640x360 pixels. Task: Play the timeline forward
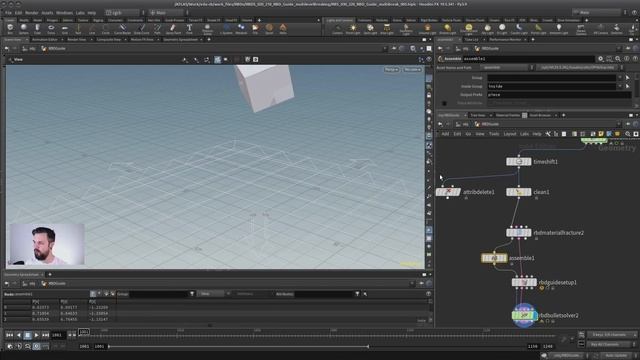click(36, 335)
